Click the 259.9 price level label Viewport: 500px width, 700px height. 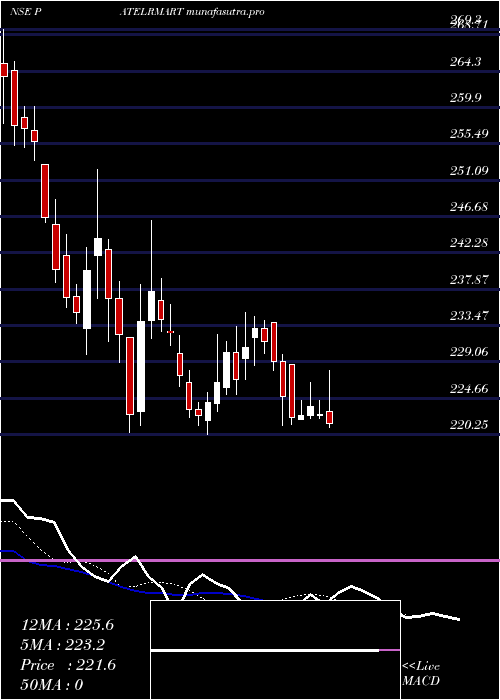pos(465,98)
